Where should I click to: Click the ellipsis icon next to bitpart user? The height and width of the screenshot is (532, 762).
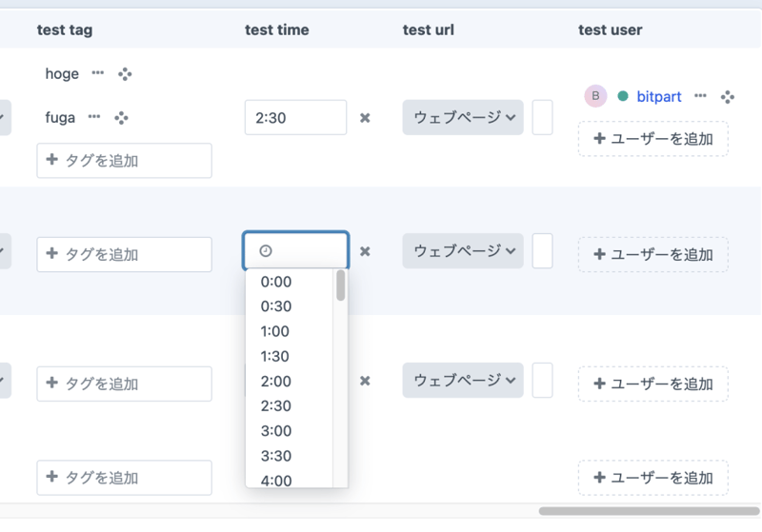[x=700, y=96]
